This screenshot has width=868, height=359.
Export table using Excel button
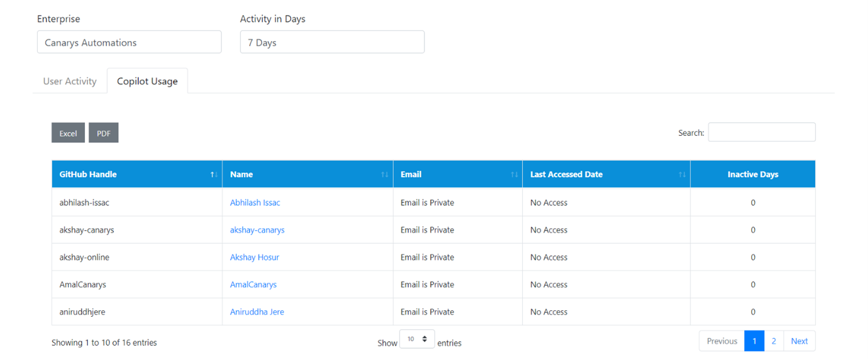[x=68, y=133]
